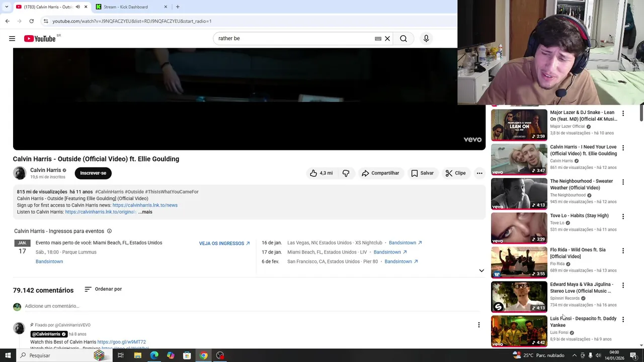Open Bandsintown link under Parque Lummus
Screen dimensions: 644x362
(x=49, y=261)
